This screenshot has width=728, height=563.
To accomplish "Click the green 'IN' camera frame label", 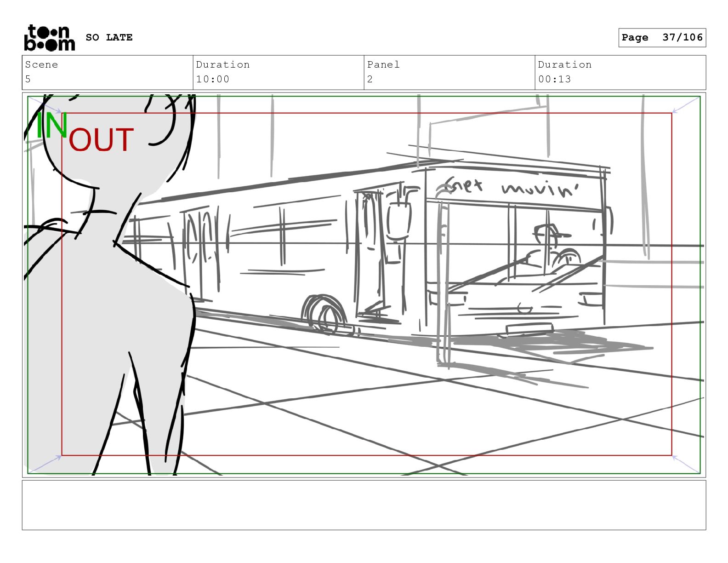I will click(x=52, y=126).
